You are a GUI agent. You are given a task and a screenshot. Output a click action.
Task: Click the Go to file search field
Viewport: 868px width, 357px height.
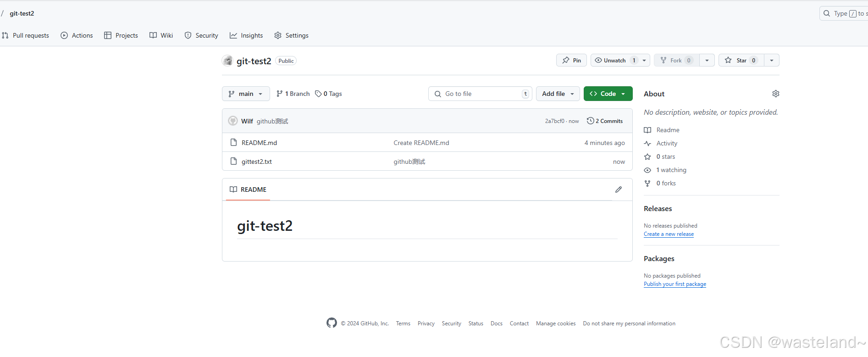click(x=480, y=94)
